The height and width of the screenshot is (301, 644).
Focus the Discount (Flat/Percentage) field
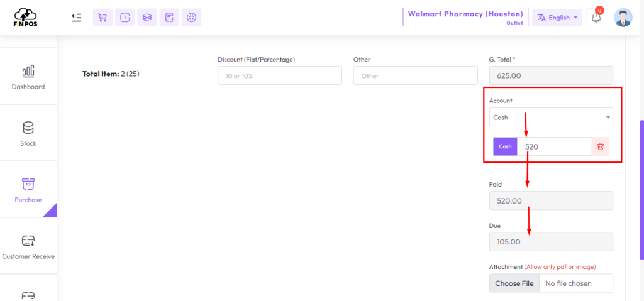(280, 75)
